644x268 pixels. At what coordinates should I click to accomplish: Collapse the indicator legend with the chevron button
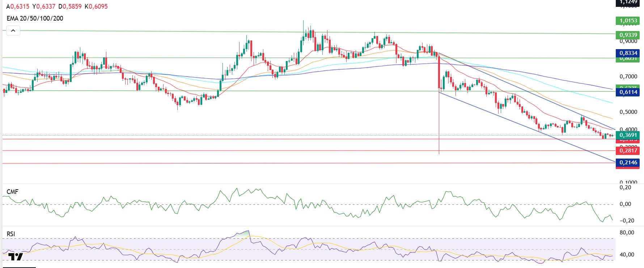(x=13, y=31)
